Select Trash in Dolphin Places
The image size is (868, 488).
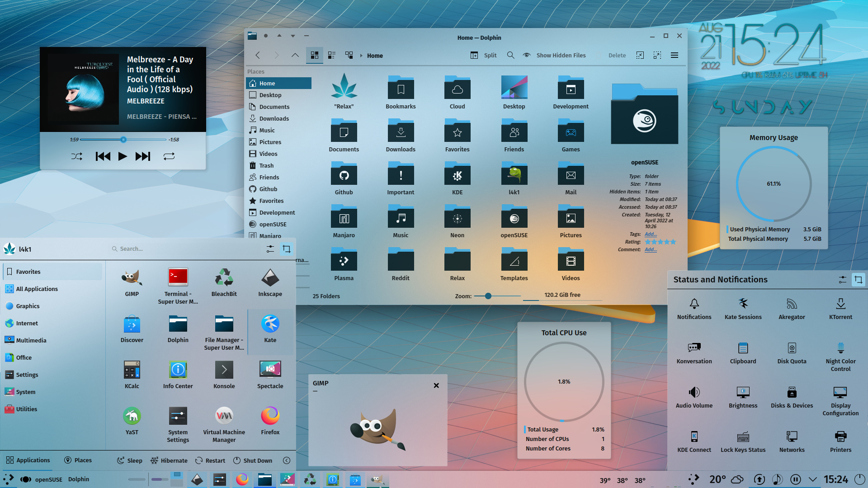click(278, 165)
